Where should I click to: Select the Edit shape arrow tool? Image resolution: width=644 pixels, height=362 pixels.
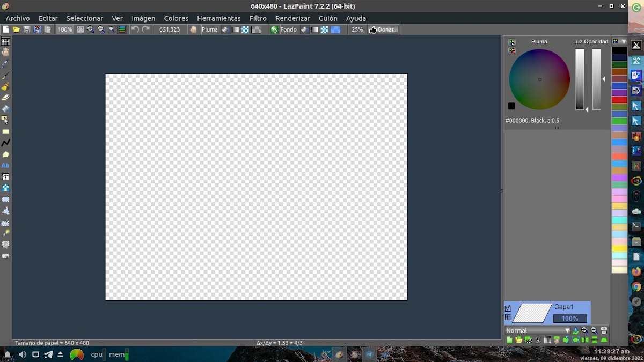pos(5,120)
